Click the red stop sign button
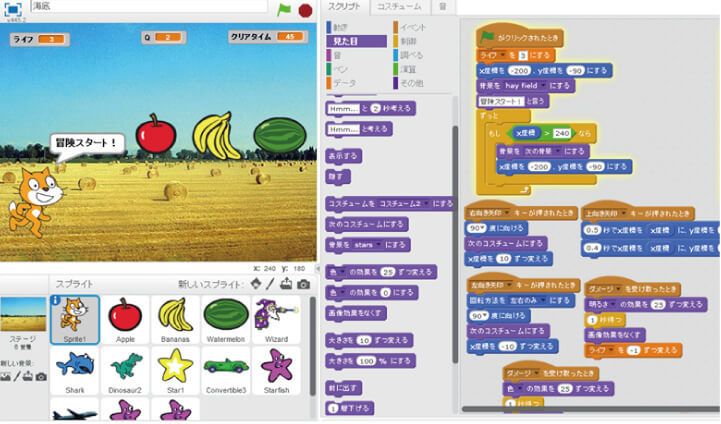721x424 pixels. (305, 10)
